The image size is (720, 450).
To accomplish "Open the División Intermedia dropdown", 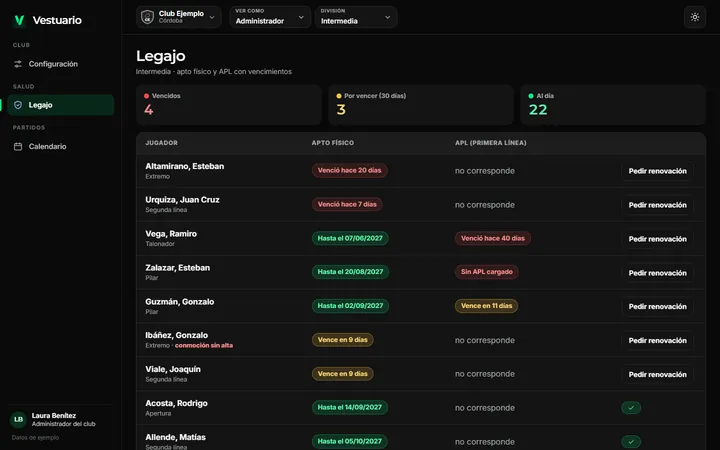I will pos(356,17).
